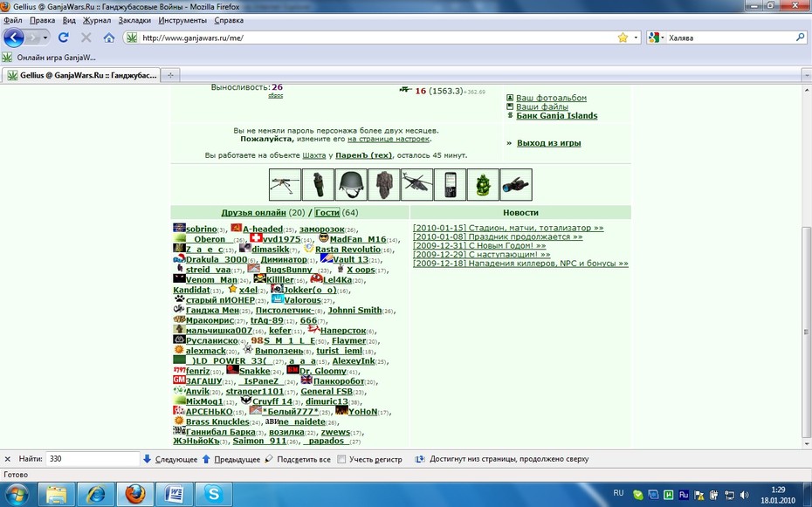
Task: Switch to Word on the taskbar
Action: [x=174, y=495]
